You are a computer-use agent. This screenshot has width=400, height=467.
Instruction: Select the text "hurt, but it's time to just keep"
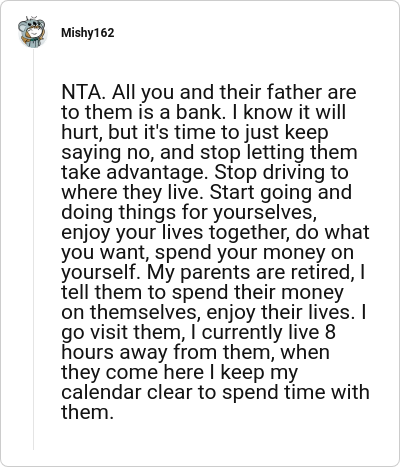coord(195,132)
